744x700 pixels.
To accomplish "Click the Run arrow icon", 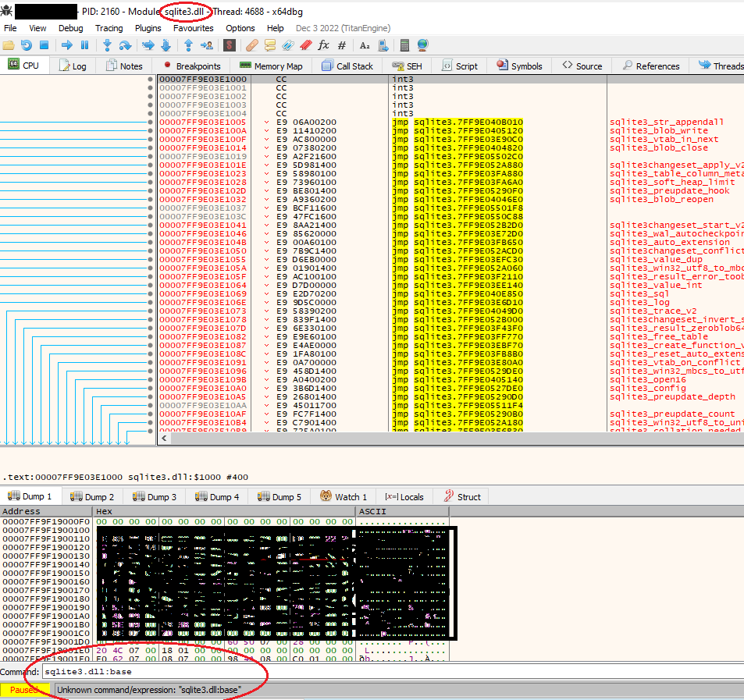I will click(67, 45).
